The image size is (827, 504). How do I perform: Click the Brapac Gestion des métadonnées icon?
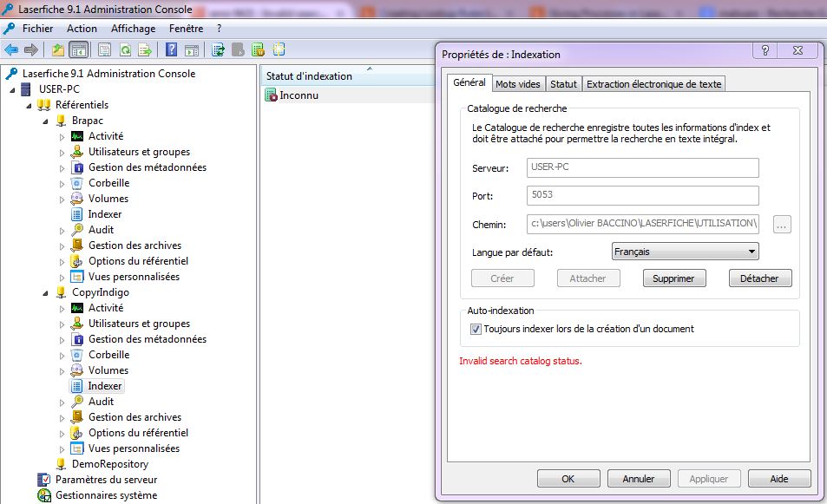pyautogui.click(x=77, y=167)
